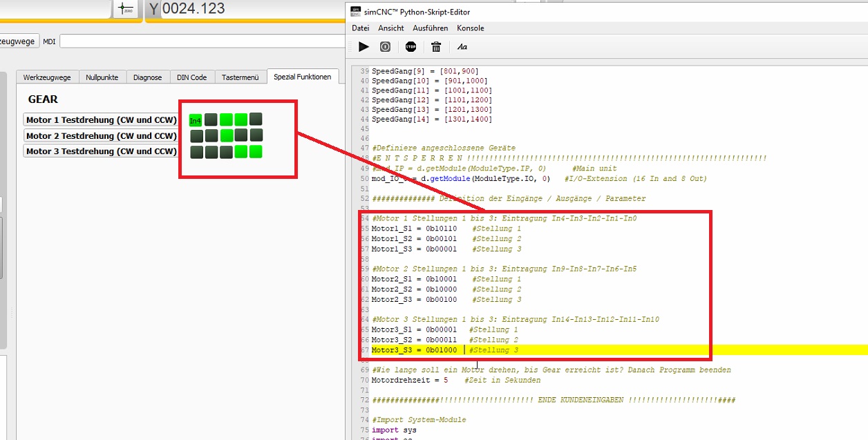Open the Ansicht menu

[x=391, y=28]
